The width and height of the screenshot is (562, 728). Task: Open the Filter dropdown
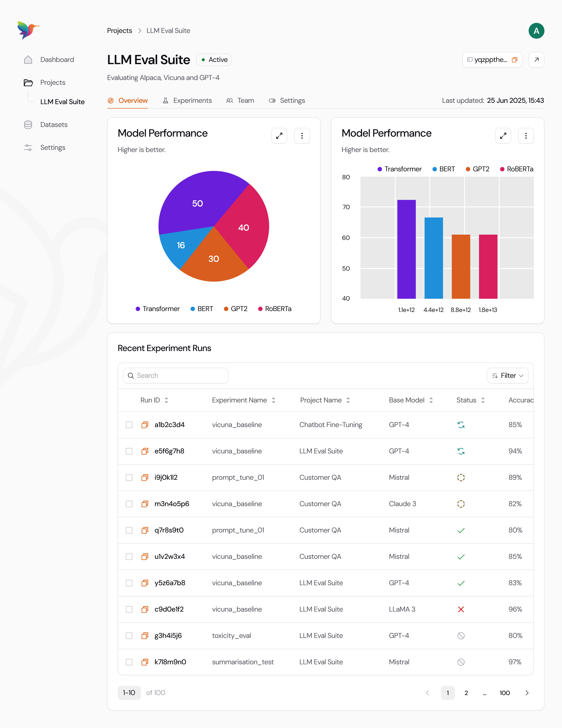coord(507,376)
